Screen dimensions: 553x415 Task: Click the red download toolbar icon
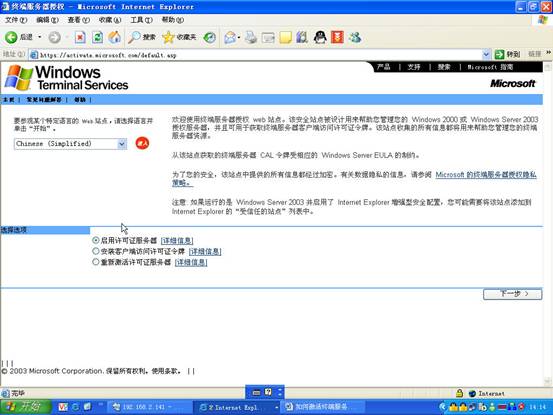click(337, 37)
